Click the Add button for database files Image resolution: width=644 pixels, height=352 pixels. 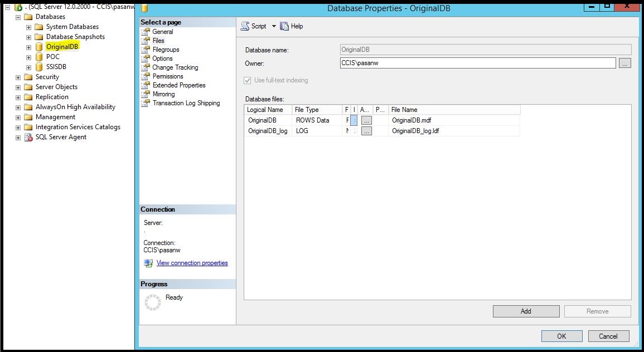coord(525,311)
